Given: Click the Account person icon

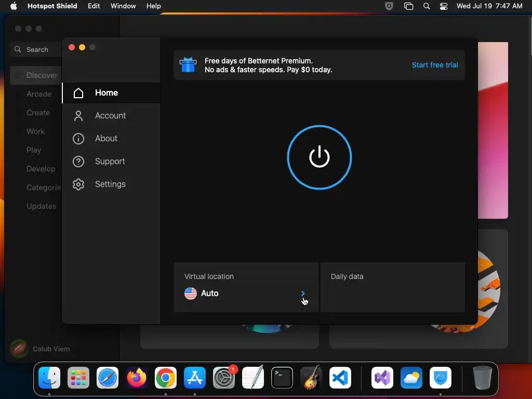Looking at the screenshot, I should (x=78, y=116).
